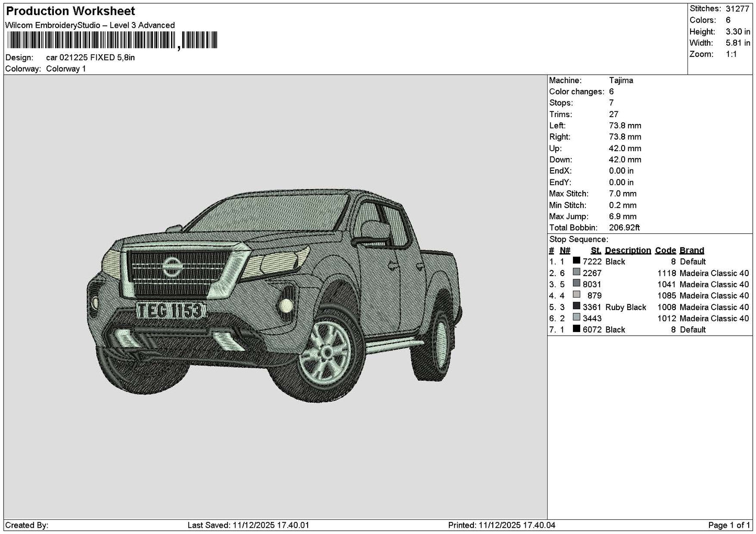Click the Trims value 27

point(614,115)
